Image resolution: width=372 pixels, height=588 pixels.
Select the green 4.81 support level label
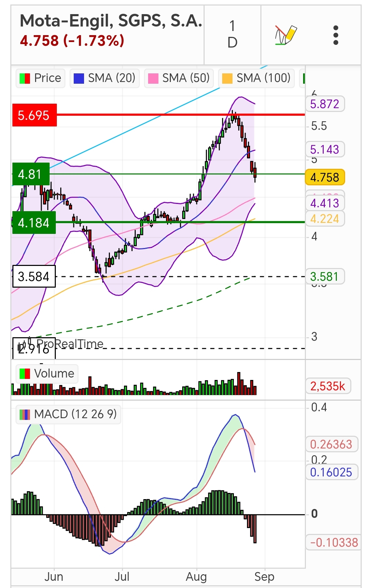point(31,174)
